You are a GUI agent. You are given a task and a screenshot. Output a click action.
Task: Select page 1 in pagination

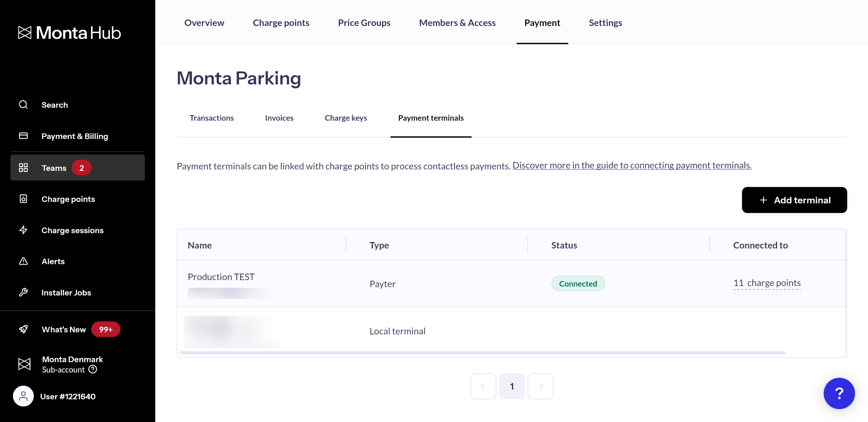click(512, 386)
